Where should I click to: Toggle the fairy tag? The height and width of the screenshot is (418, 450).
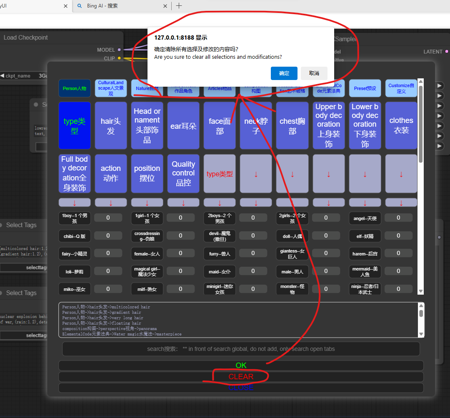pos(75,254)
